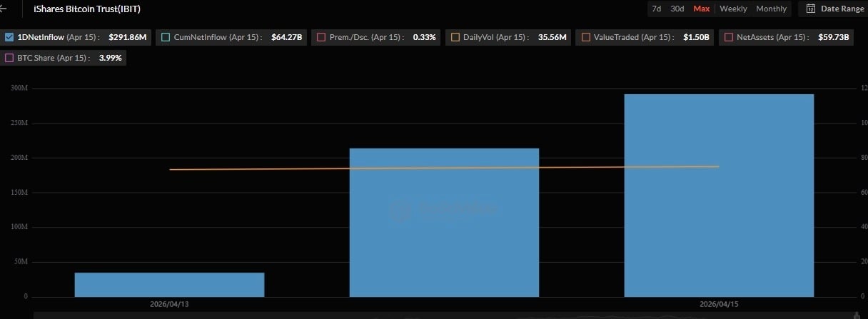868x319 pixels.
Task: Enable the CumNetInflow series checkbox
Action: 166,36
